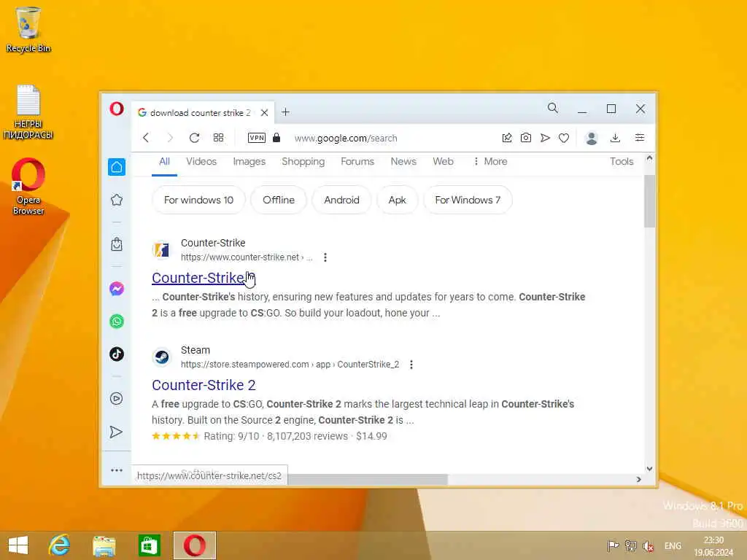Switch to the Web search tab
This screenshot has width=747, height=560.
pyautogui.click(x=443, y=161)
